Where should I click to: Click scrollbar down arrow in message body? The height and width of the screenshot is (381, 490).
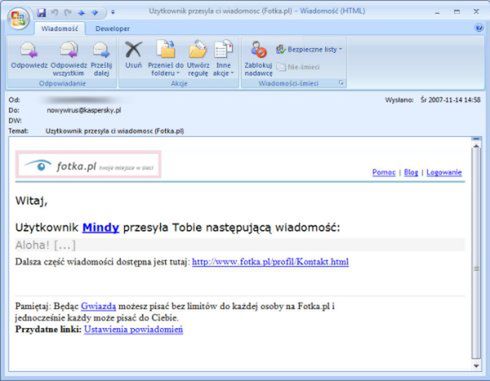click(x=476, y=366)
